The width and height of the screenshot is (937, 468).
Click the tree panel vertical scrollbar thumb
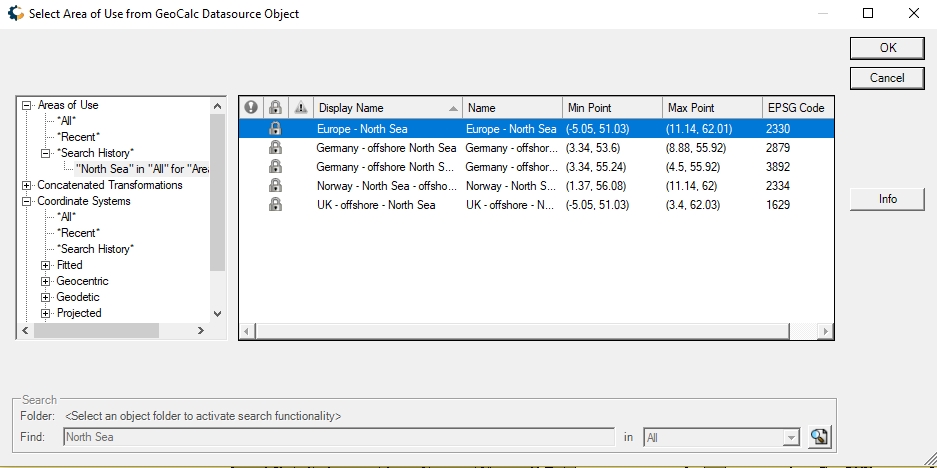click(218, 192)
